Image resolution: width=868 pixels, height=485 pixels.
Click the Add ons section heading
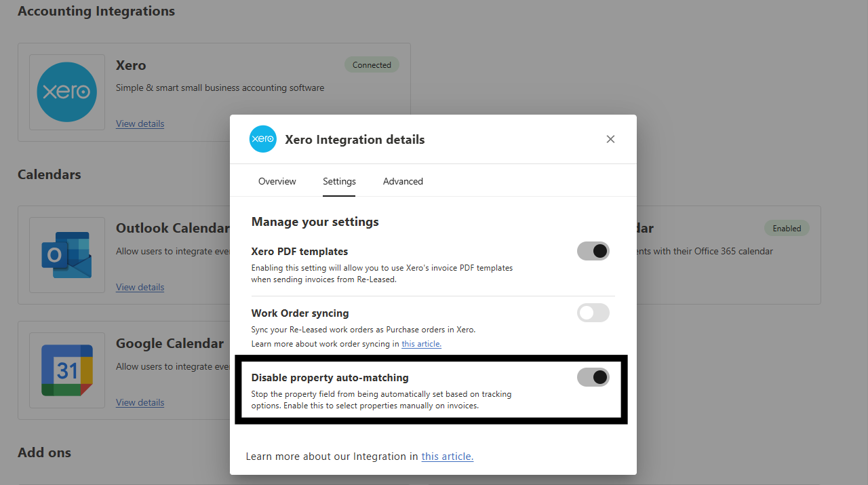click(44, 452)
